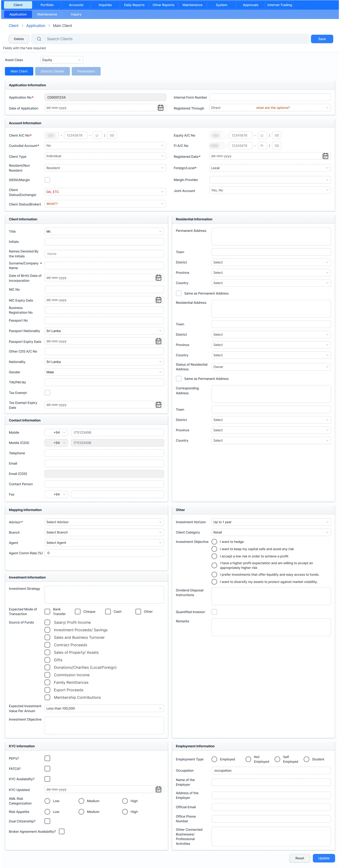Open the Internet Trading menu

click(x=280, y=5)
